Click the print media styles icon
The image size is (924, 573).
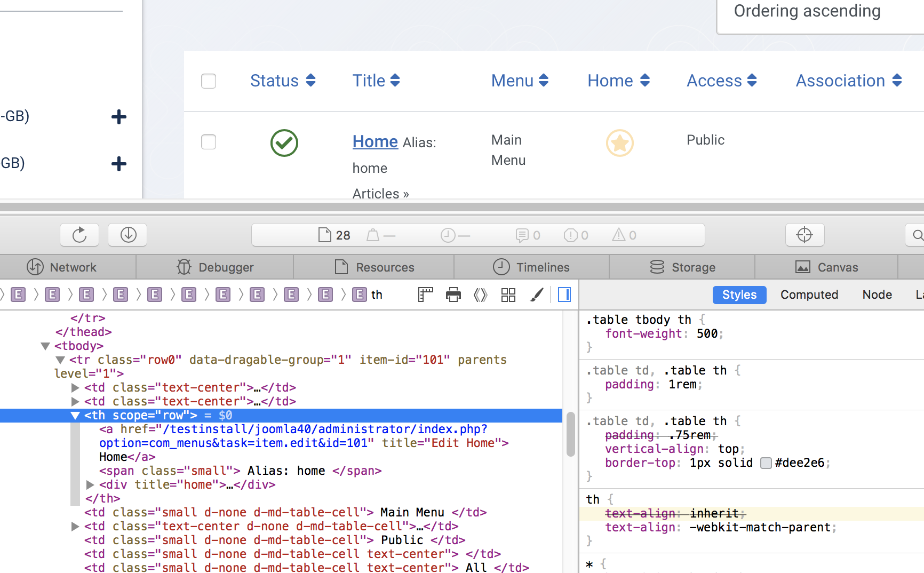click(453, 295)
